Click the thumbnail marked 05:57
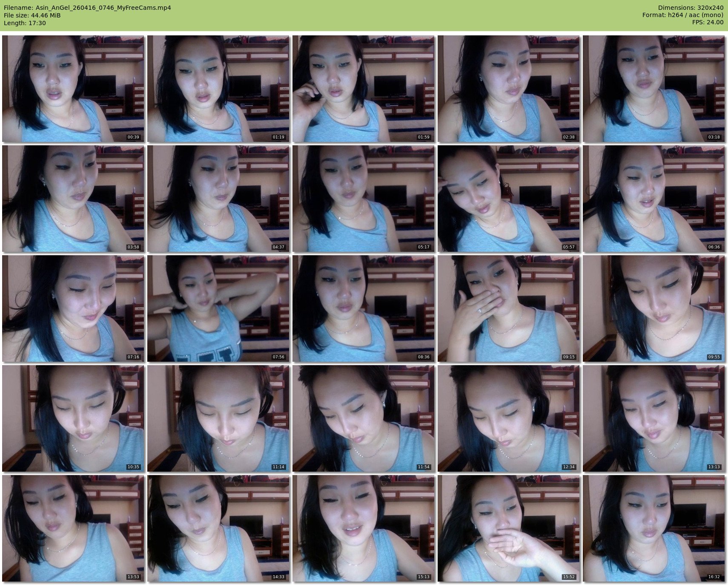The height and width of the screenshot is (585, 728). pyautogui.click(x=508, y=199)
